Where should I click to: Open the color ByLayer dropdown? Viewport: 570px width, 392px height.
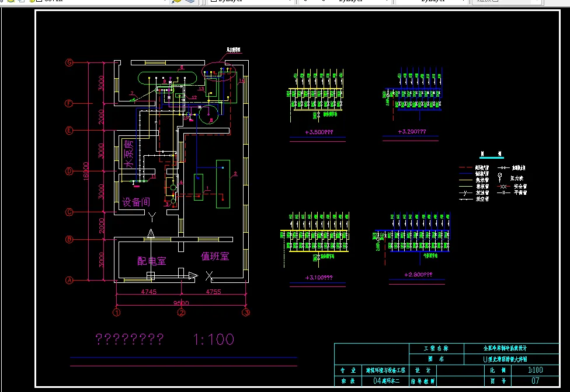click(251, 1)
